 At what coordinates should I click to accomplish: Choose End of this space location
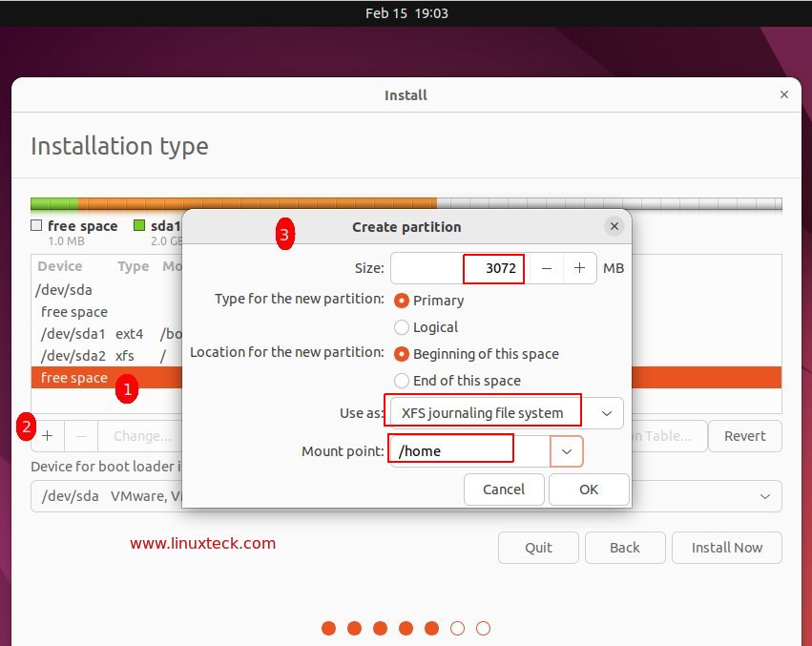403,380
